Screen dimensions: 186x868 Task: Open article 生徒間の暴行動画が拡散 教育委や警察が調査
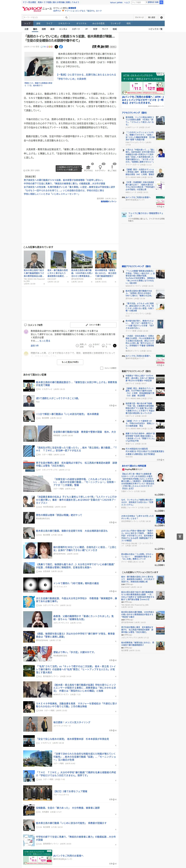[84, 432]
